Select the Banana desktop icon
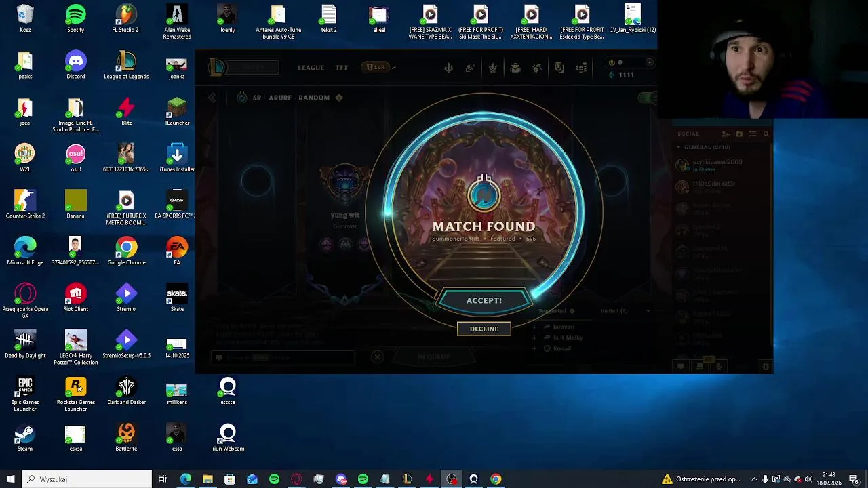The image size is (868, 488). 75,205
